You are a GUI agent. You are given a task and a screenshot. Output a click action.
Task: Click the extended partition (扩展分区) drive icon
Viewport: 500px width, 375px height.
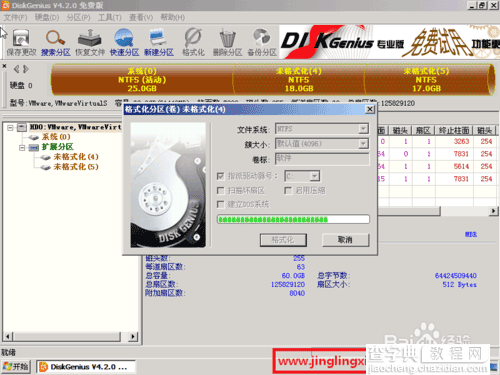[x=34, y=147]
